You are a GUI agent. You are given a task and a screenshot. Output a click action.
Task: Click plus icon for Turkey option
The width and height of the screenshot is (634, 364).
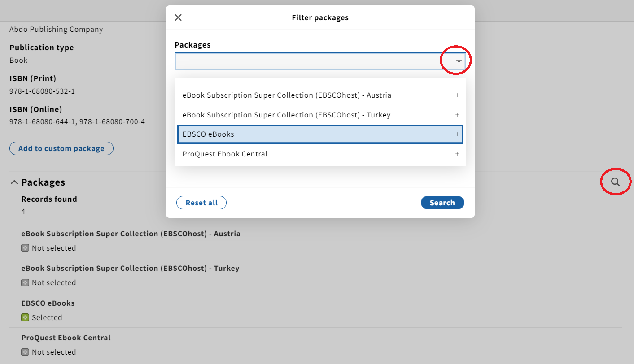(457, 115)
